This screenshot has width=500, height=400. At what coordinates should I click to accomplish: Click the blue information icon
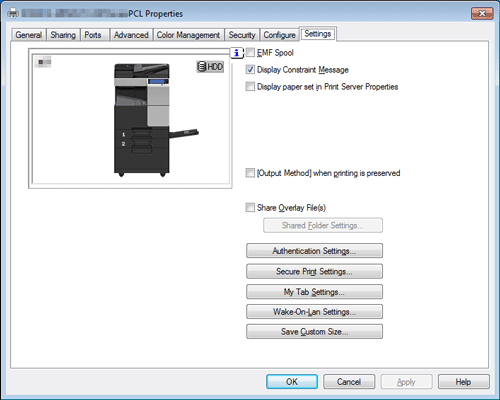point(237,53)
